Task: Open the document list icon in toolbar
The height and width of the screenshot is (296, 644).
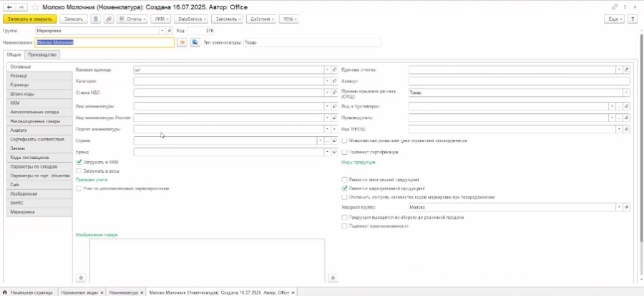Action: [x=96, y=19]
